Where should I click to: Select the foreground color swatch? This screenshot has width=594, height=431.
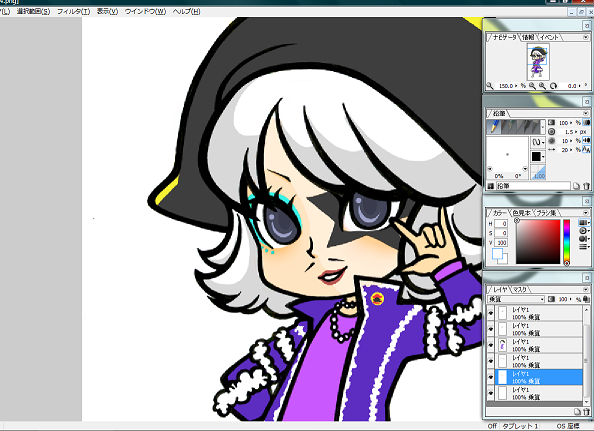pyautogui.click(x=497, y=253)
